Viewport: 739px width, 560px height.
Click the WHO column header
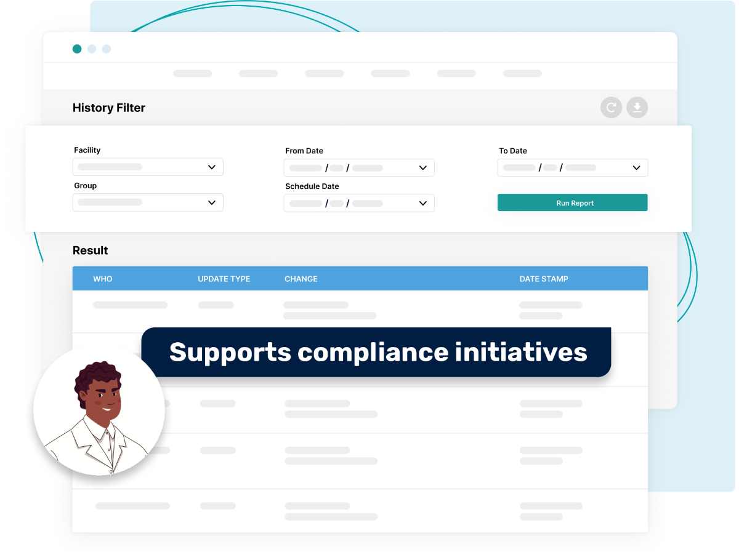pos(103,279)
